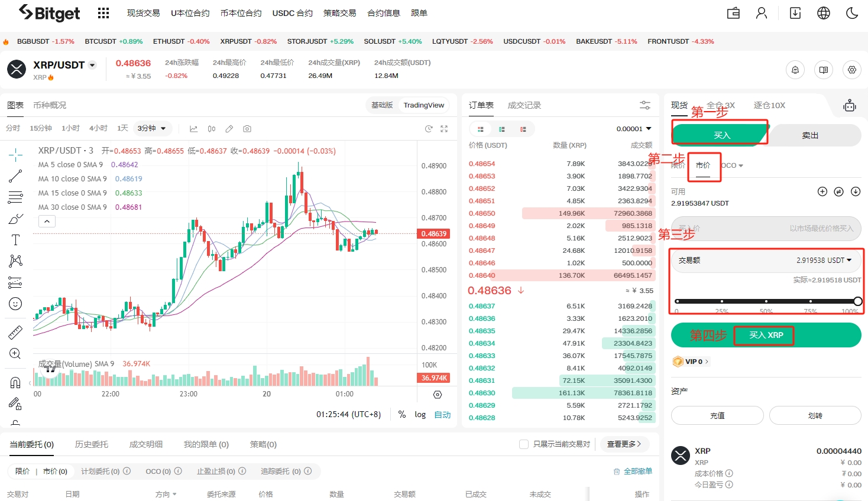Click the 100% amount slider handle
868x501 pixels.
coord(857,301)
